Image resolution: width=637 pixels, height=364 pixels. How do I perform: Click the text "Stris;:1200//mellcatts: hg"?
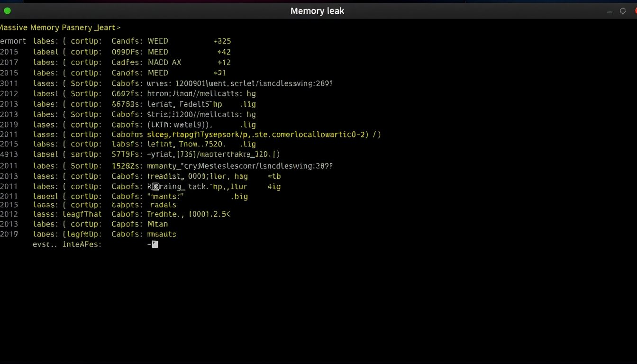(201, 114)
